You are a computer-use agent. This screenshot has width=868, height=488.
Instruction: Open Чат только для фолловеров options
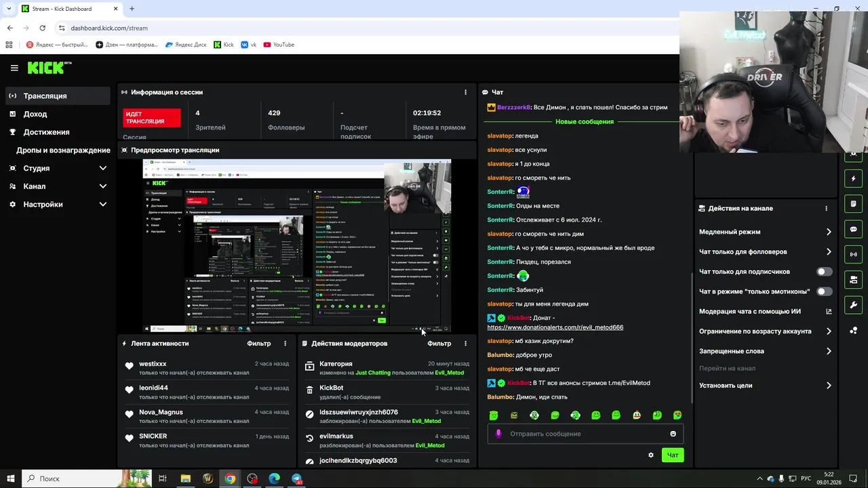[765, 252]
